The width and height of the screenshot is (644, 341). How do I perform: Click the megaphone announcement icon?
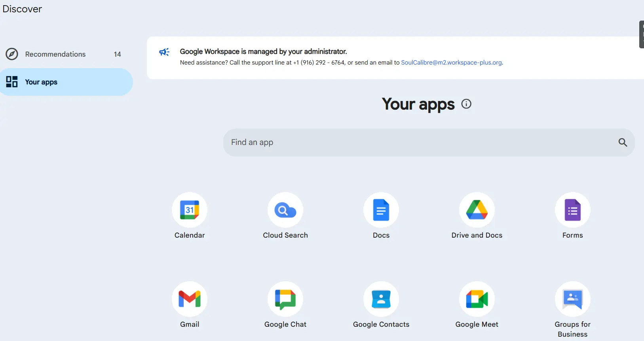[164, 52]
